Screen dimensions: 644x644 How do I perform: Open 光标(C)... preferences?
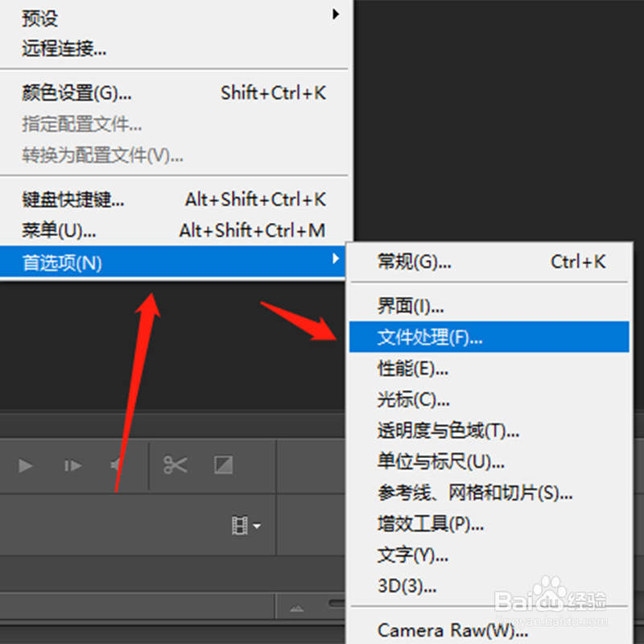click(489, 399)
